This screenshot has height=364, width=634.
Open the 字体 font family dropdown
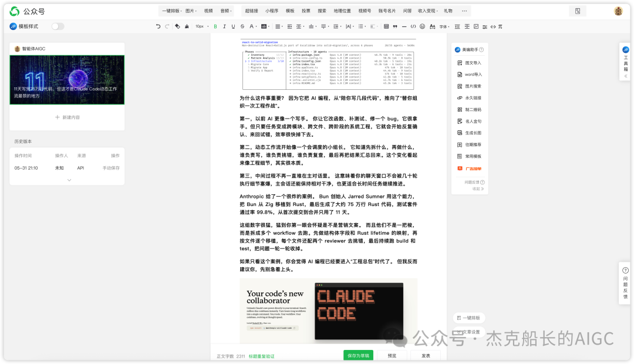pyautogui.click(x=444, y=26)
